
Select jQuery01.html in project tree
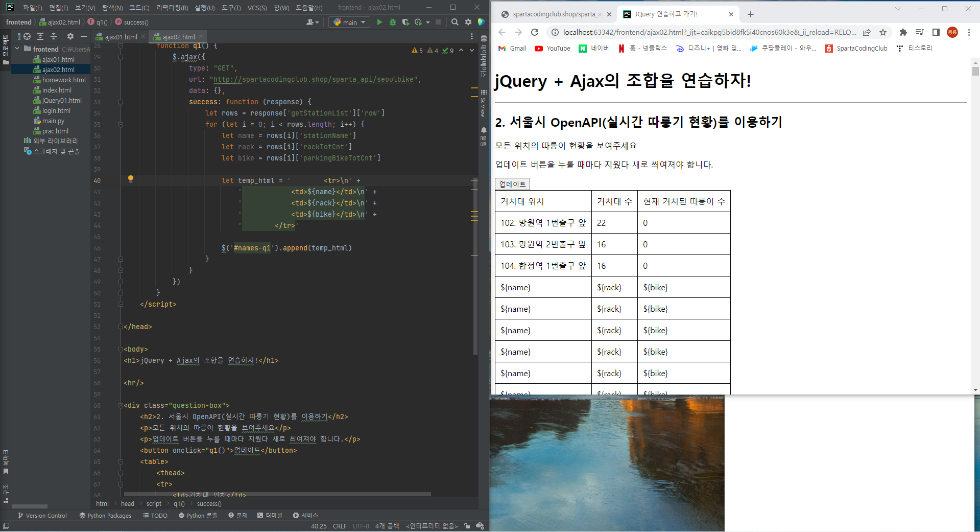[x=58, y=100]
